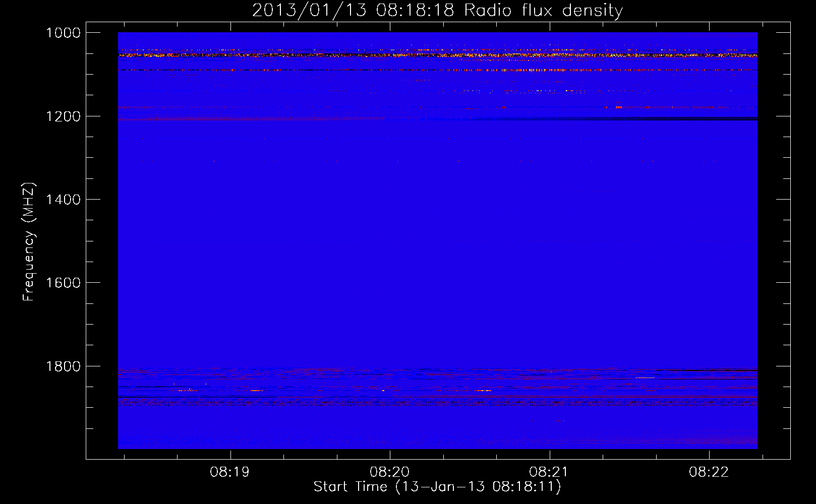
Task: Click the 1800 frequency tick label
Action: (63, 366)
